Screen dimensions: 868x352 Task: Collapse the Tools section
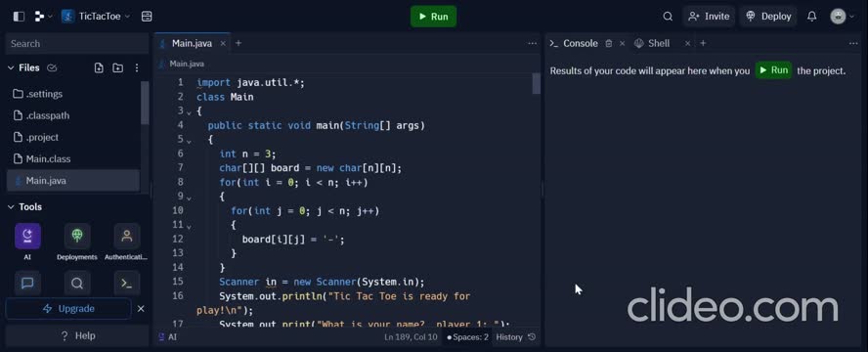[11, 207]
